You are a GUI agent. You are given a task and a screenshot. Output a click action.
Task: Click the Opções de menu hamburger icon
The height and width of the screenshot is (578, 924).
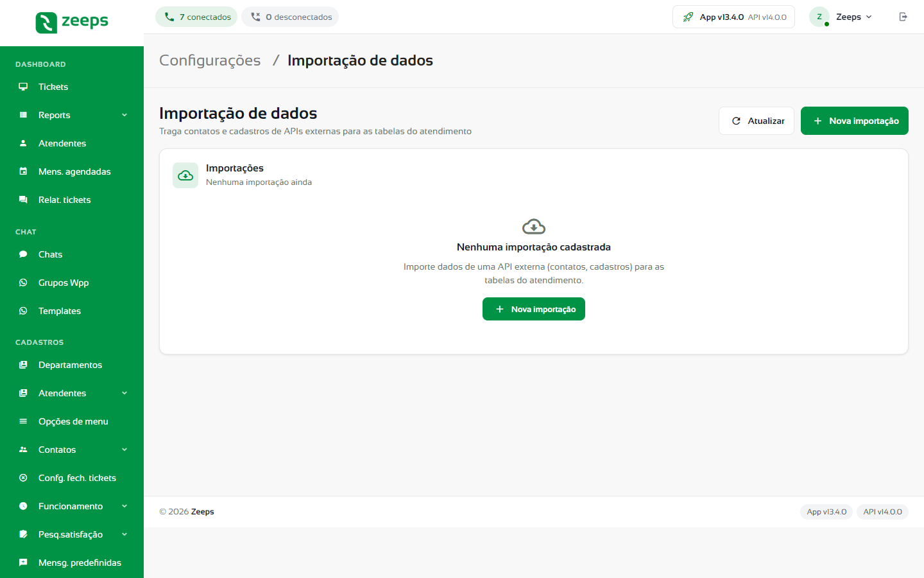pos(23,421)
